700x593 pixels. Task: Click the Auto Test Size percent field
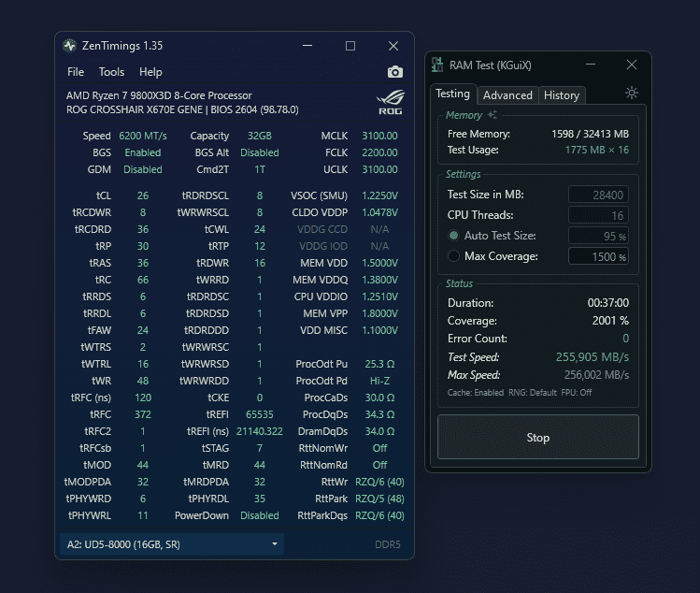598,236
